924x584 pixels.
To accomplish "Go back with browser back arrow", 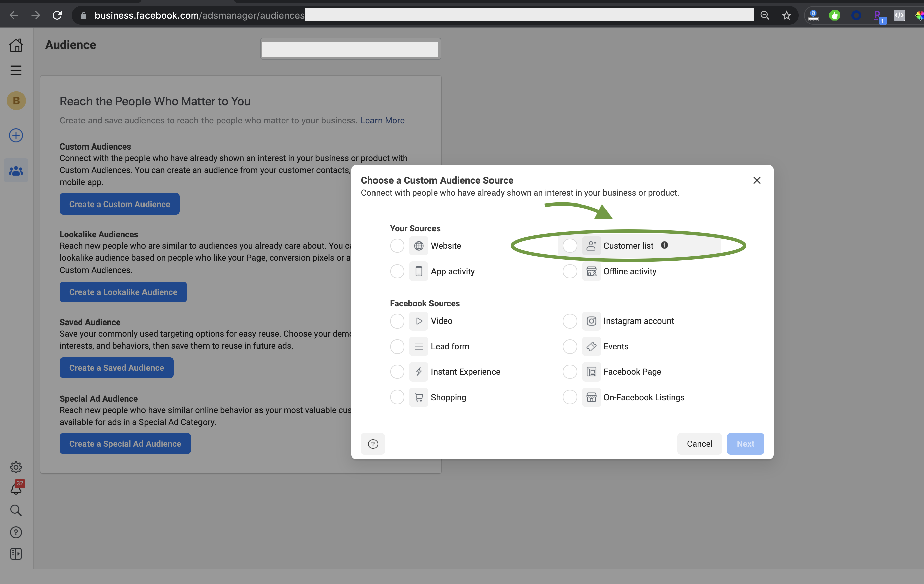I will point(14,15).
